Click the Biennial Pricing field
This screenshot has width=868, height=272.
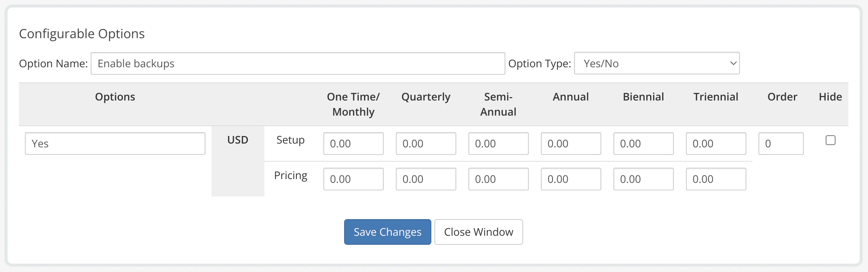(x=643, y=179)
